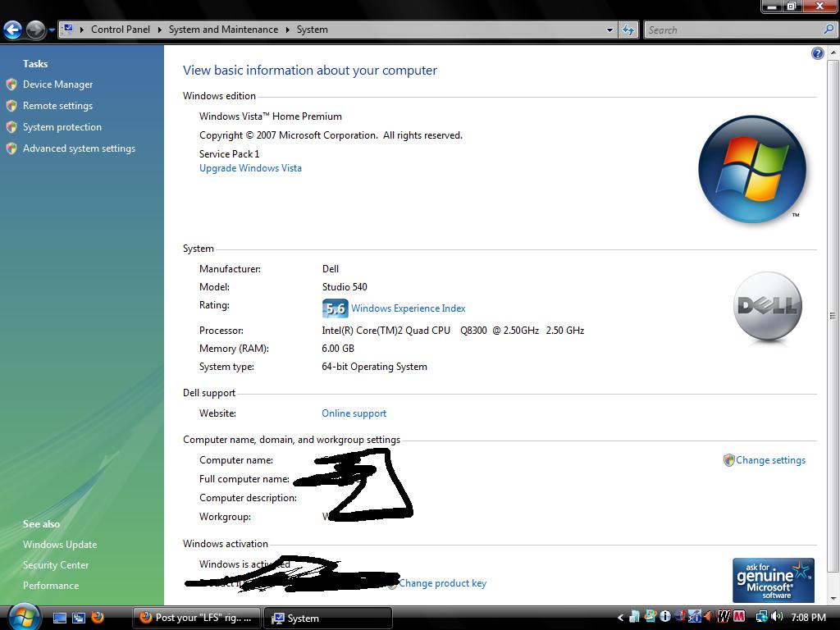Open Device Manager from the Tasks pane

[x=58, y=84]
